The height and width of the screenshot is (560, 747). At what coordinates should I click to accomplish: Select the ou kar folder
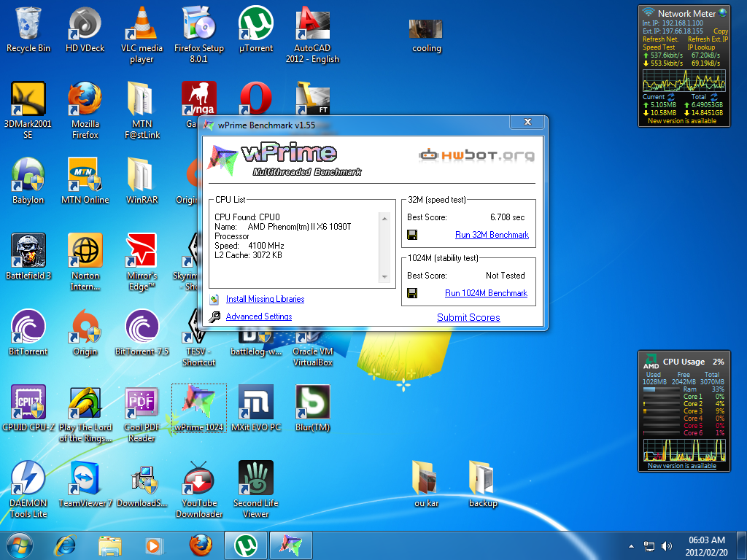point(426,484)
